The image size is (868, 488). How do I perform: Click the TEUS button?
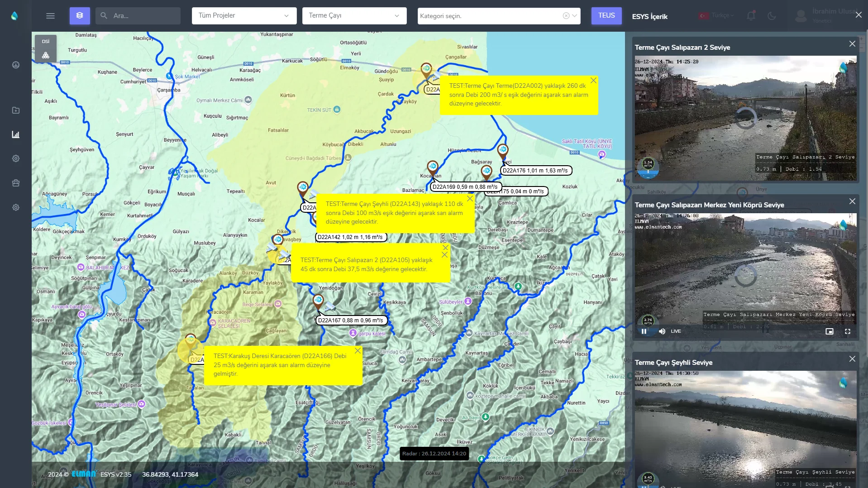pyautogui.click(x=606, y=16)
